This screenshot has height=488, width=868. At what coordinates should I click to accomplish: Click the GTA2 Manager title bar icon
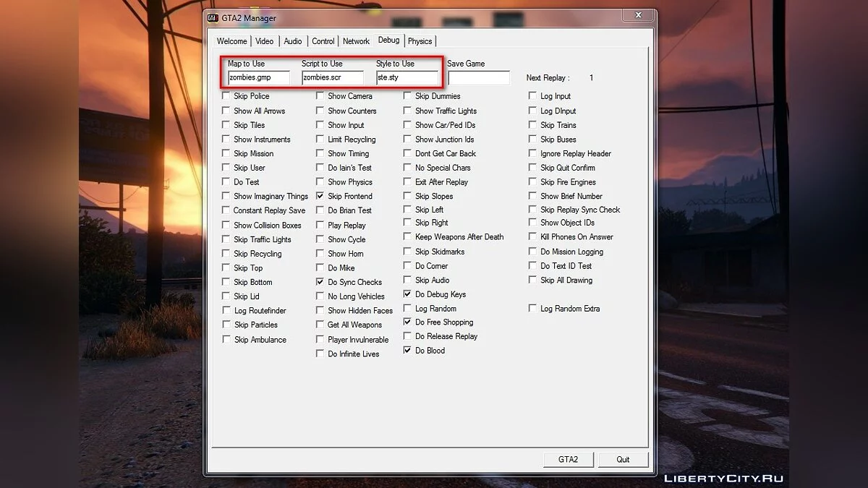[x=213, y=18]
